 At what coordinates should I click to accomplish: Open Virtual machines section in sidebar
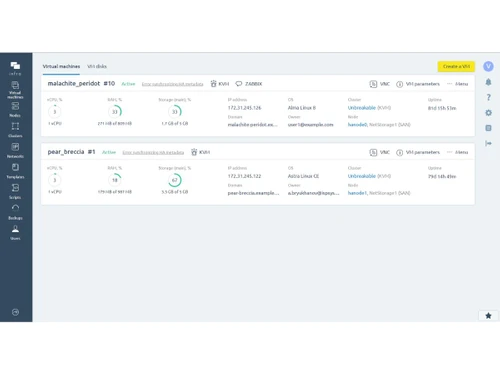[x=15, y=90]
